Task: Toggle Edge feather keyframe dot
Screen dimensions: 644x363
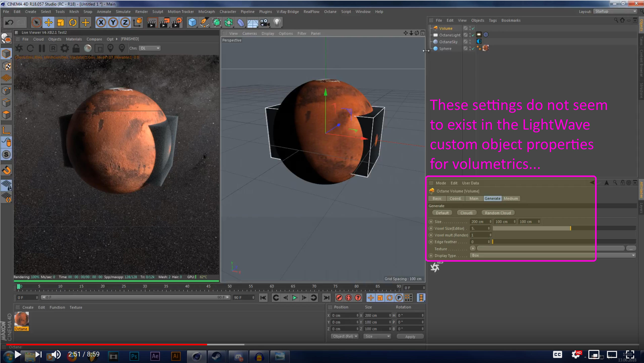Action: pyautogui.click(x=431, y=242)
